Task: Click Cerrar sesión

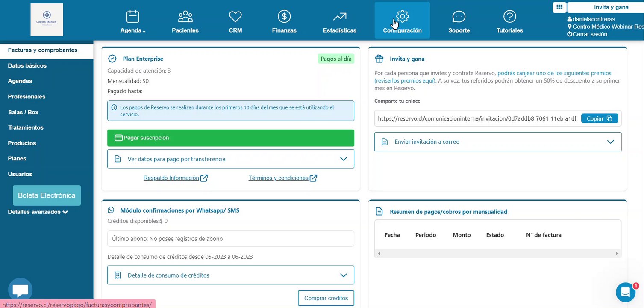Action: [590, 34]
